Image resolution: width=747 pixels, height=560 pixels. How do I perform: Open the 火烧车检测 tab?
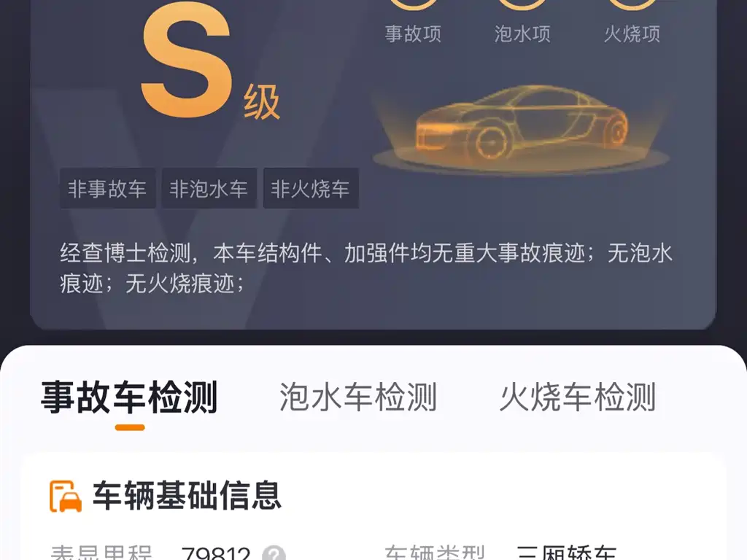(578, 397)
